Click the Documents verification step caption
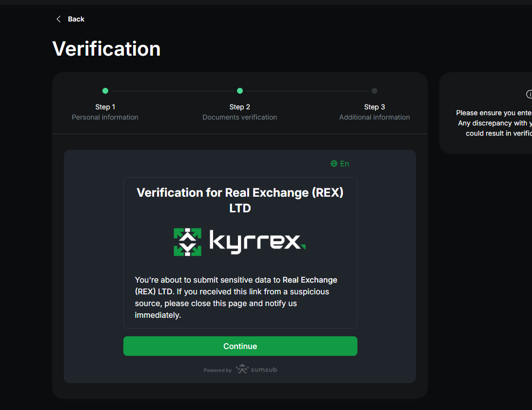 [240, 117]
